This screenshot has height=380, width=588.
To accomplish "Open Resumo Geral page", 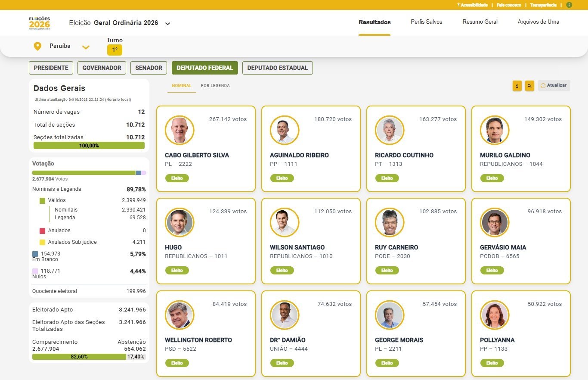I will (480, 22).
